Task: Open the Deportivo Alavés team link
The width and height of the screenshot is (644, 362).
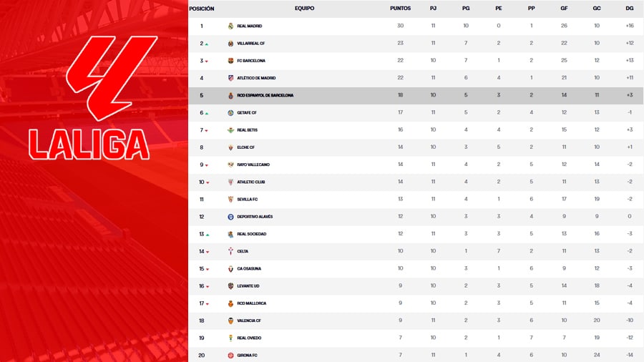Action: click(x=255, y=217)
